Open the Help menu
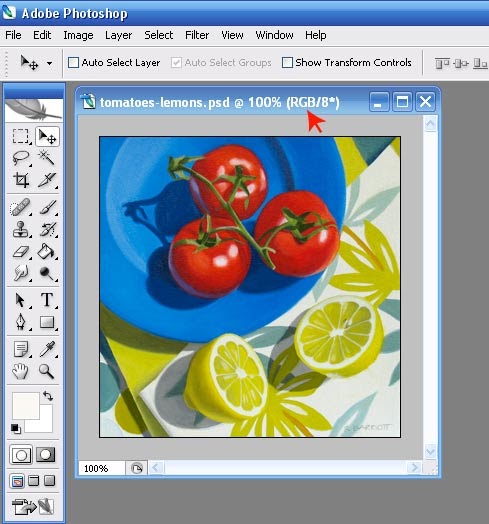The image size is (489, 524). pyautogui.click(x=316, y=35)
